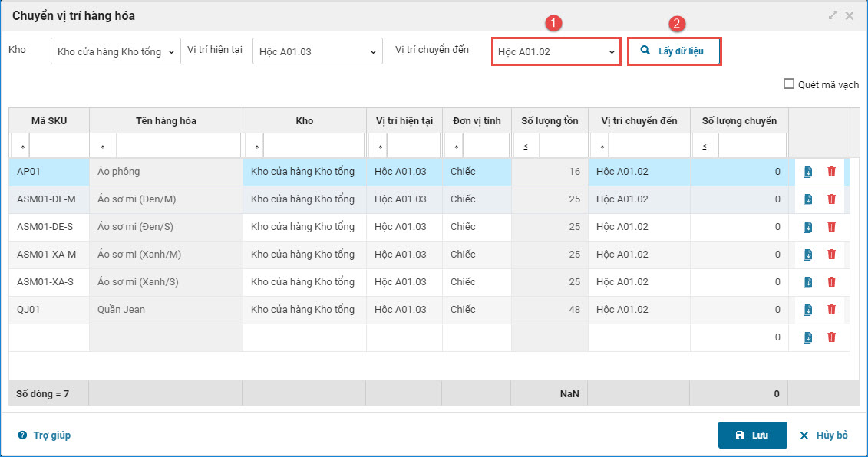The height and width of the screenshot is (457, 868).
Task: Click the delete icon in the AP01 row
Action: tap(831, 172)
